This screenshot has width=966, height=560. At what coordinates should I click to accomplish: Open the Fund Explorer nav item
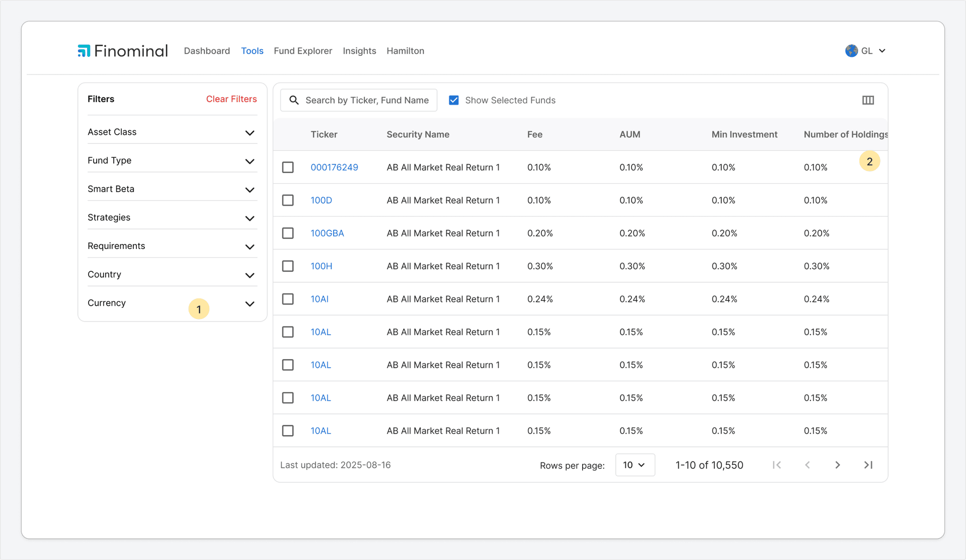[x=303, y=51]
